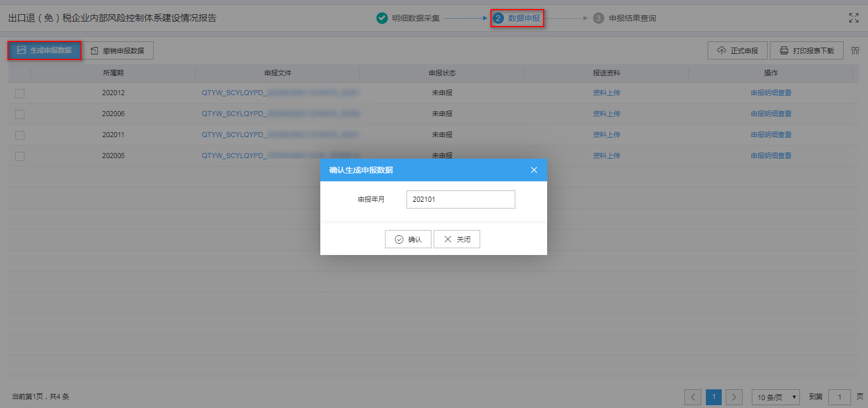Image resolution: width=868 pixels, height=408 pixels.
Task: Check the box for row 202011
Action: pyautogui.click(x=20, y=135)
